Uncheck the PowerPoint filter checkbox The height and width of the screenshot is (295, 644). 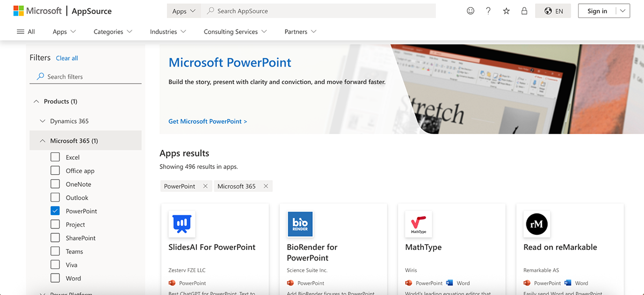click(55, 211)
